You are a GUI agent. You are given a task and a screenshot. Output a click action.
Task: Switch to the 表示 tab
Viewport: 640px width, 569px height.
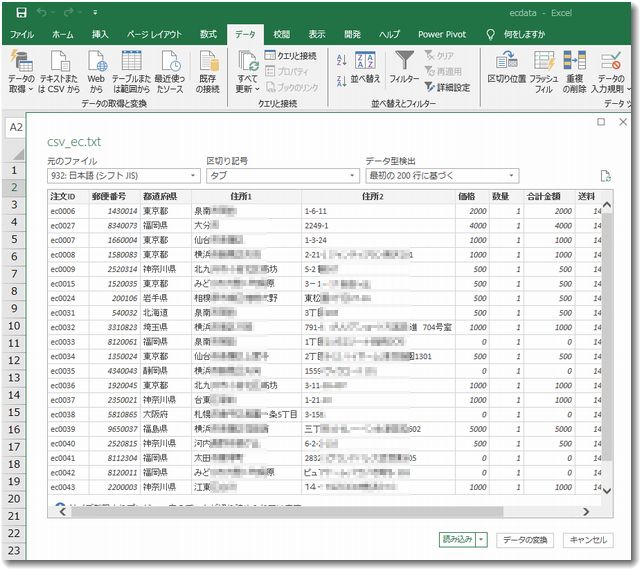click(x=317, y=35)
